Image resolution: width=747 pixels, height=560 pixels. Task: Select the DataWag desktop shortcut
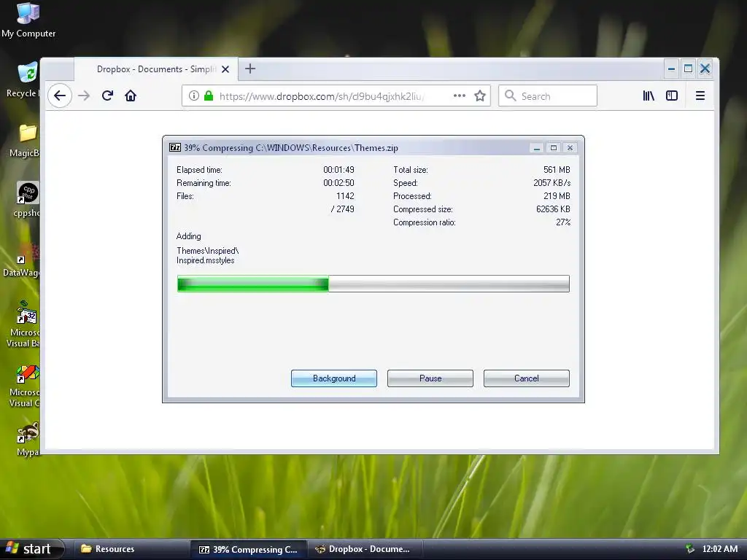(22, 261)
